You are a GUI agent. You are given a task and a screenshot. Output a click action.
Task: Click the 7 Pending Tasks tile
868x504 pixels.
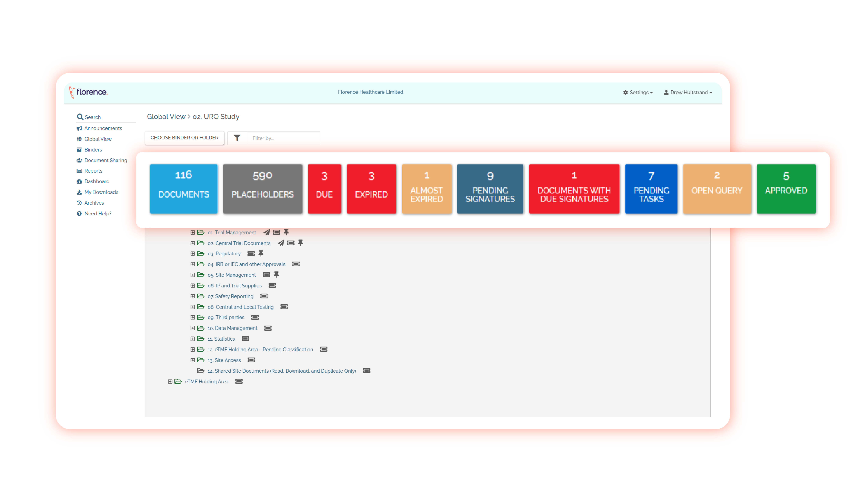(651, 189)
